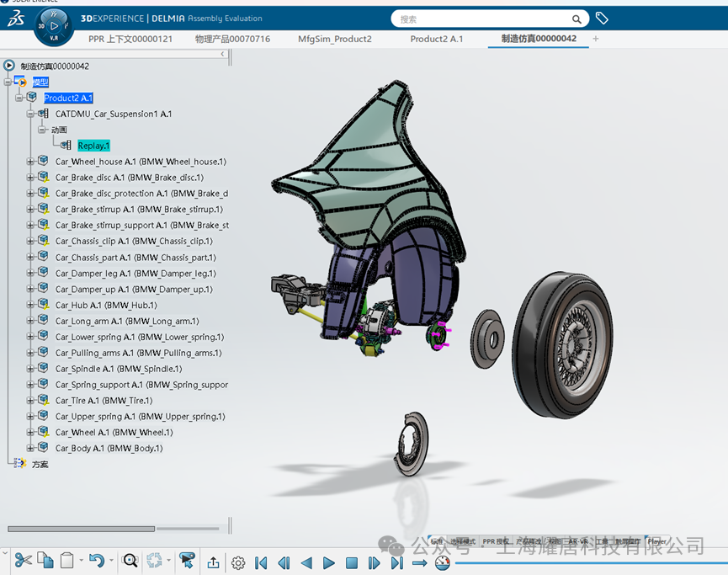
Task: Select the 制造仿真00000042 tab
Action: click(539, 39)
